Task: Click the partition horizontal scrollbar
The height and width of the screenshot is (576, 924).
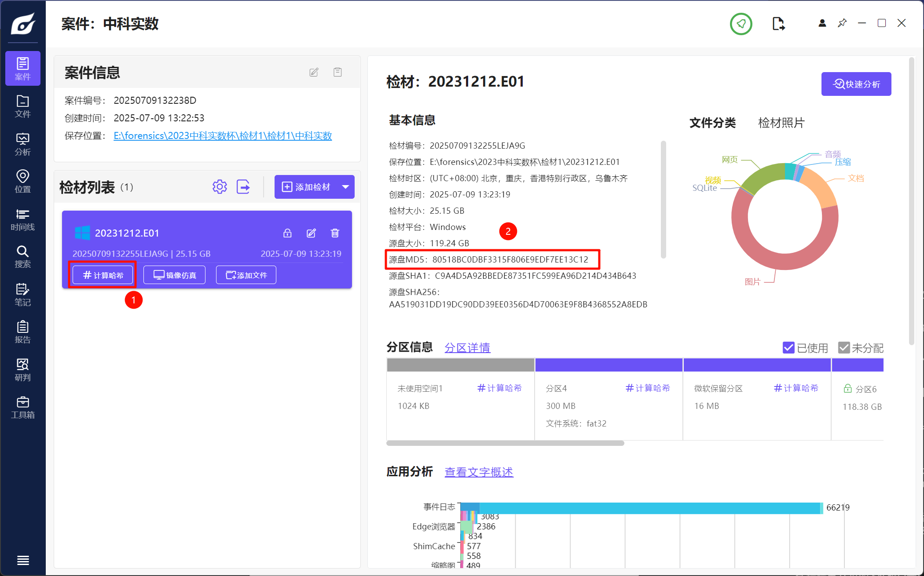Action: [505, 443]
